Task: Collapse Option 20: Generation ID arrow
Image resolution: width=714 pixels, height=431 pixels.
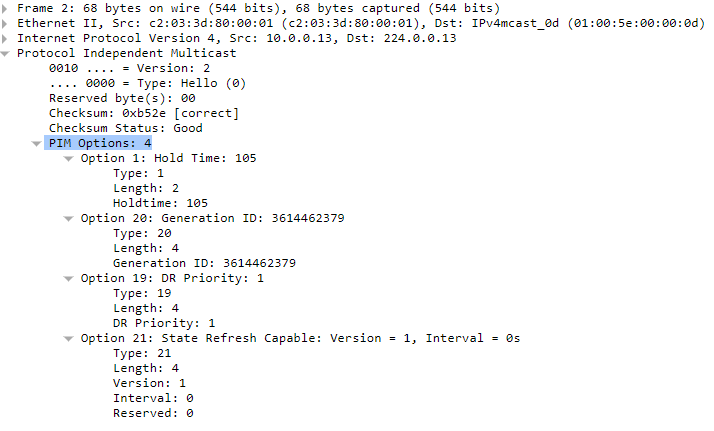Action: [68, 219]
